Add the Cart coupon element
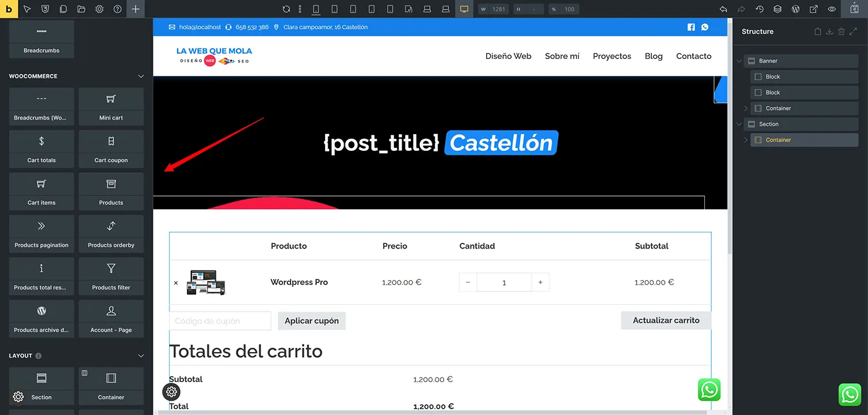This screenshot has width=868, height=415. pos(111,149)
